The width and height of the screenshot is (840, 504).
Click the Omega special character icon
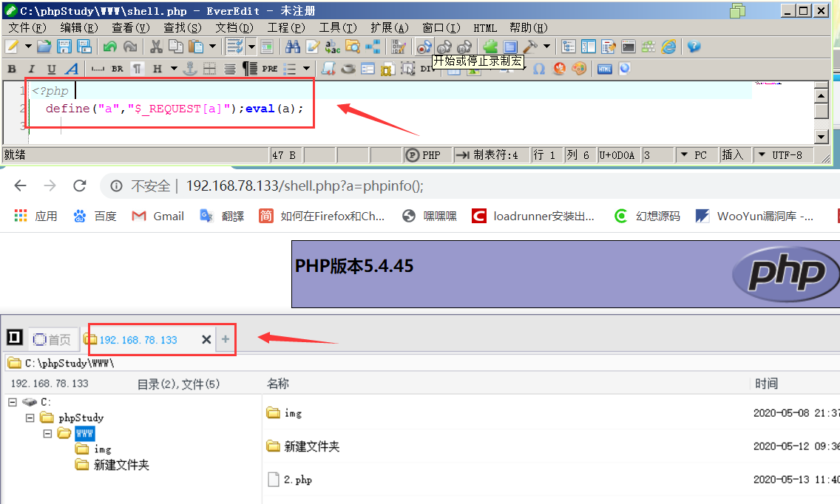539,69
